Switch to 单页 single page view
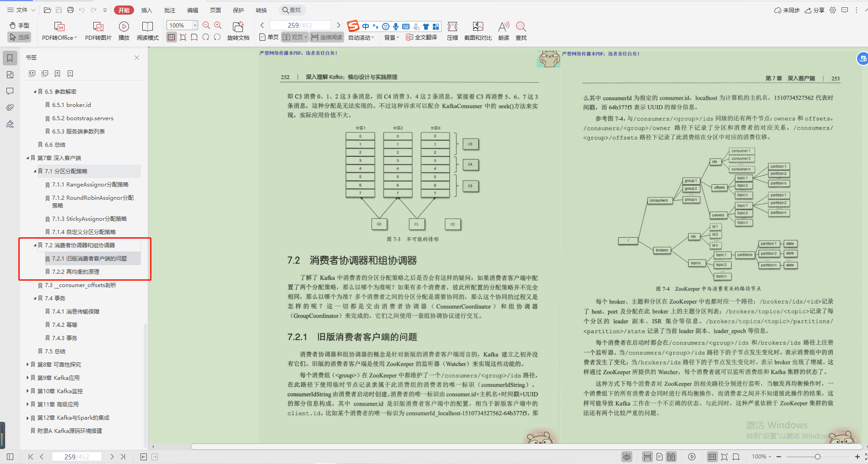Image resolution: width=868 pixels, height=464 pixels. tap(269, 37)
